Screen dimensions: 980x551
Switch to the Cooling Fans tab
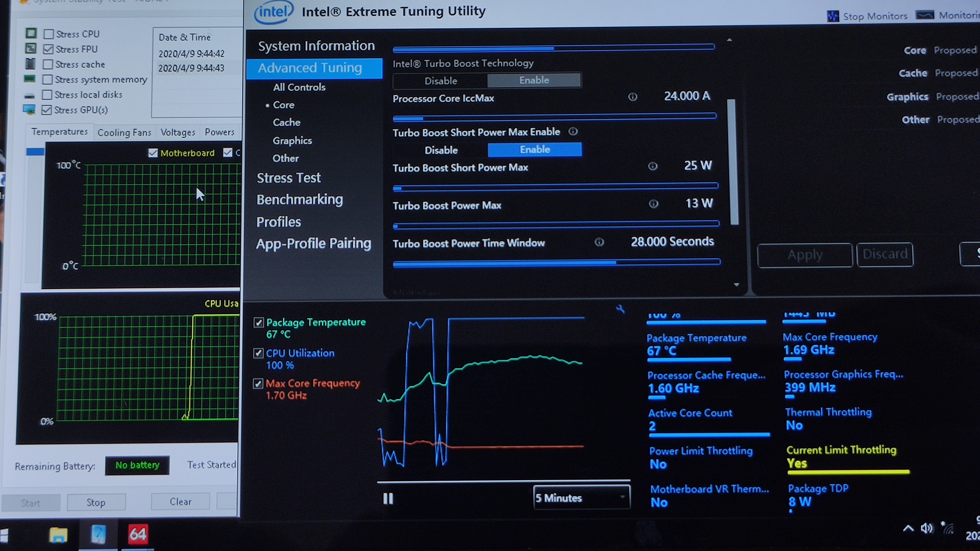pyautogui.click(x=124, y=133)
